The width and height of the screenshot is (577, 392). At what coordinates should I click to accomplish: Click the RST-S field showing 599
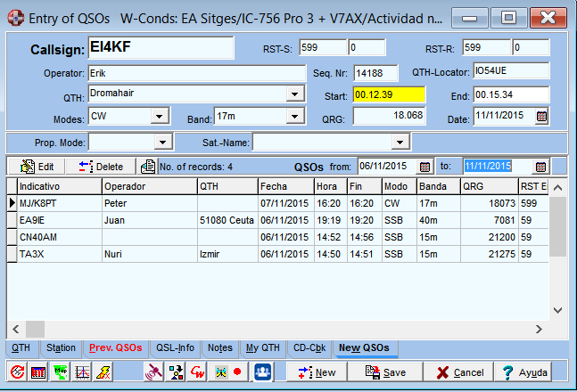[x=323, y=47]
